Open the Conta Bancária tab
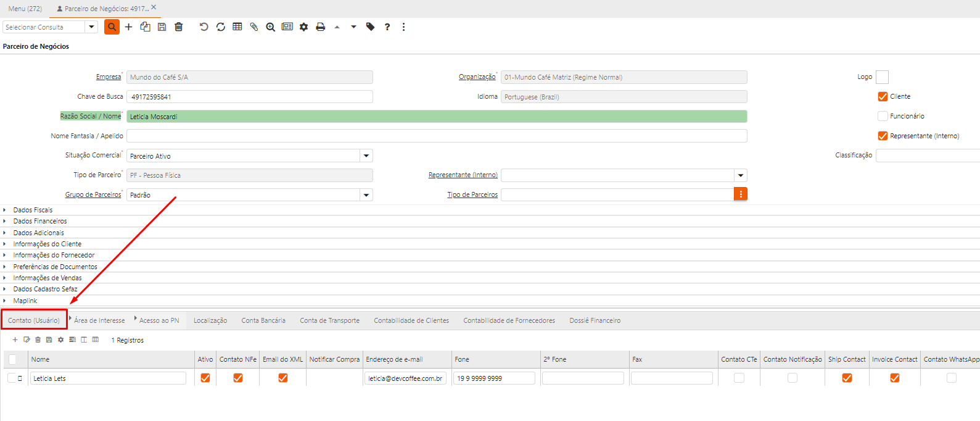The width and height of the screenshot is (980, 421). pyautogui.click(x=263, y=320)
